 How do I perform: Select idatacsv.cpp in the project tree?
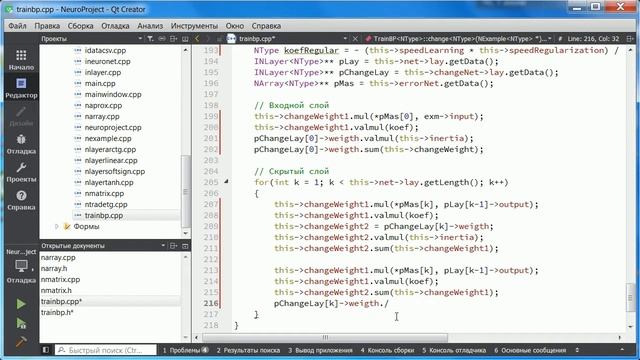(105, 50)
